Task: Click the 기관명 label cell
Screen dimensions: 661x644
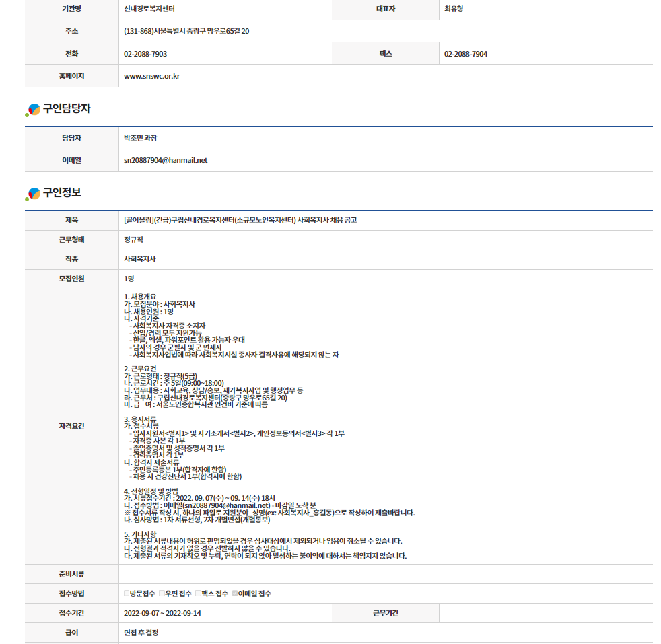Action: 71,9
